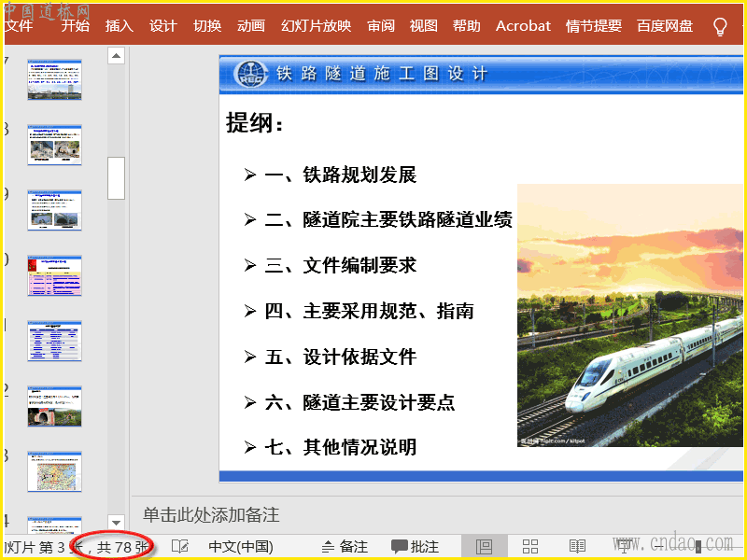Click the slide panel scrollbar thumb
Screen dimensions: 747x560
[116, 178]
